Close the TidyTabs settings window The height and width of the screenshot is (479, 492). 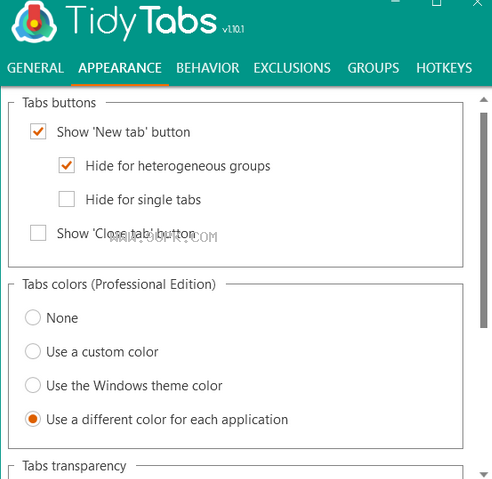[478, 3]
